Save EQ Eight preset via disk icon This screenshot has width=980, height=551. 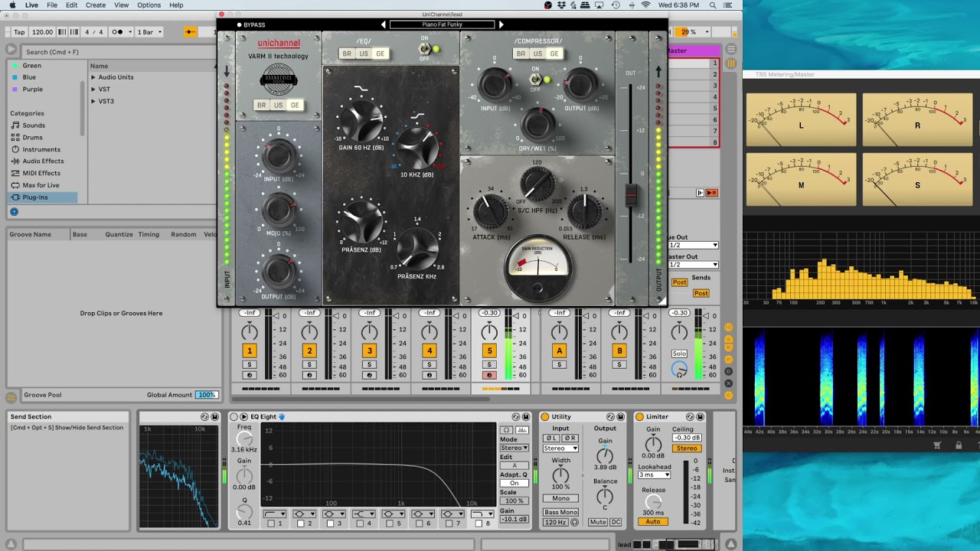[526, 417]
